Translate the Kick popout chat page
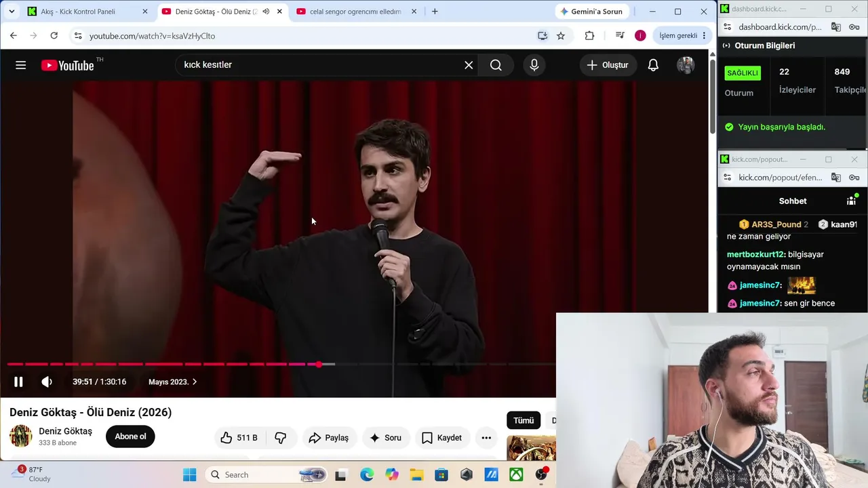 pyautogui.click(x=836, y=178)
